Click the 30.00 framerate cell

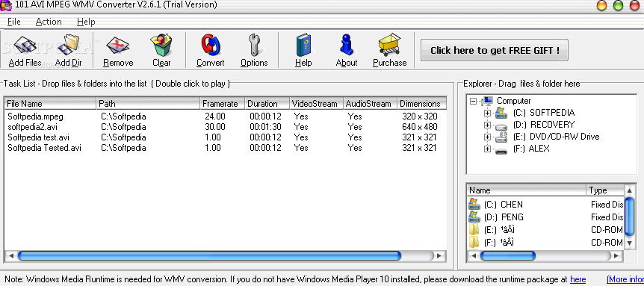click(215, 127)
